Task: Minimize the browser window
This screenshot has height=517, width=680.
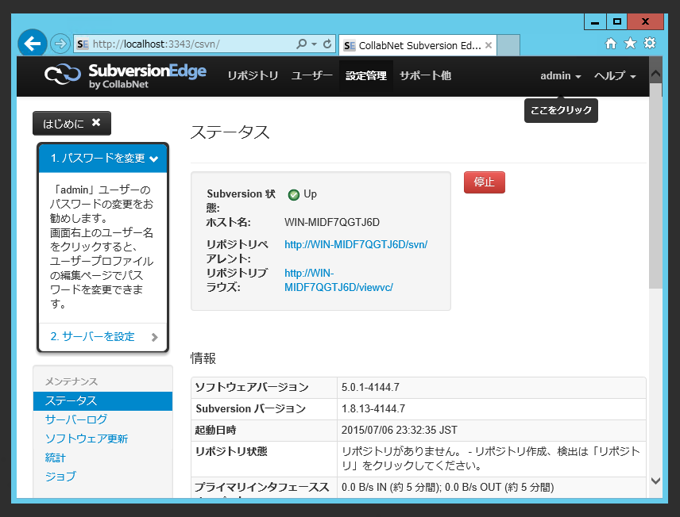Action: (595, 22)
